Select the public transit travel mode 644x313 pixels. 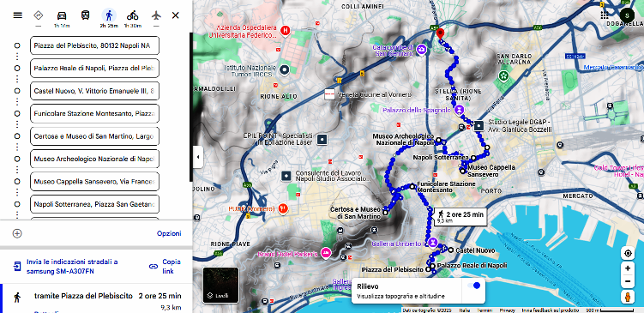point(85,15)
